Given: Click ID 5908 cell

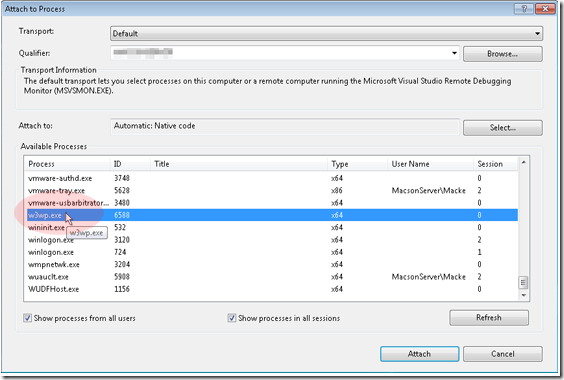Looking at the screenshot, I should click(x=122, y=277).
